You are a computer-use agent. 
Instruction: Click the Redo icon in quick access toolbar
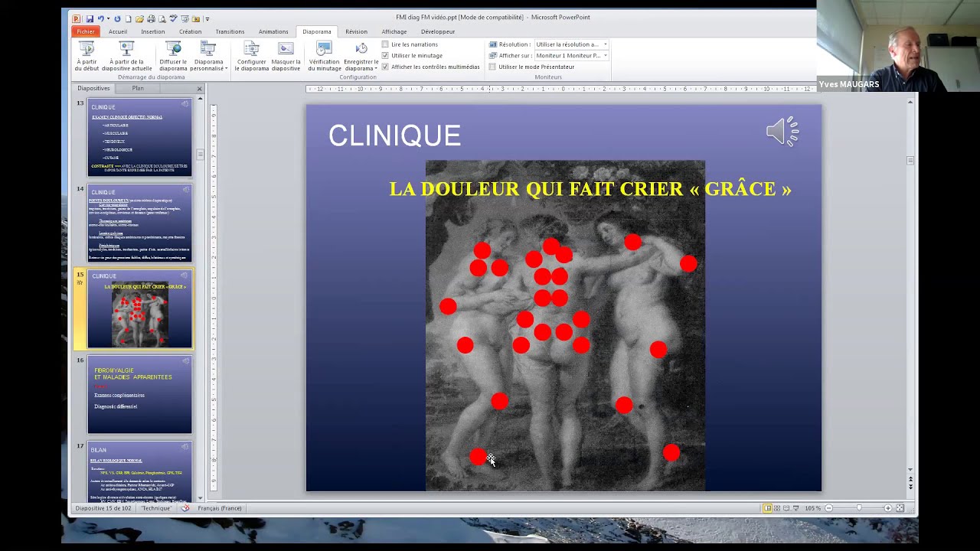tap(117, 19)
